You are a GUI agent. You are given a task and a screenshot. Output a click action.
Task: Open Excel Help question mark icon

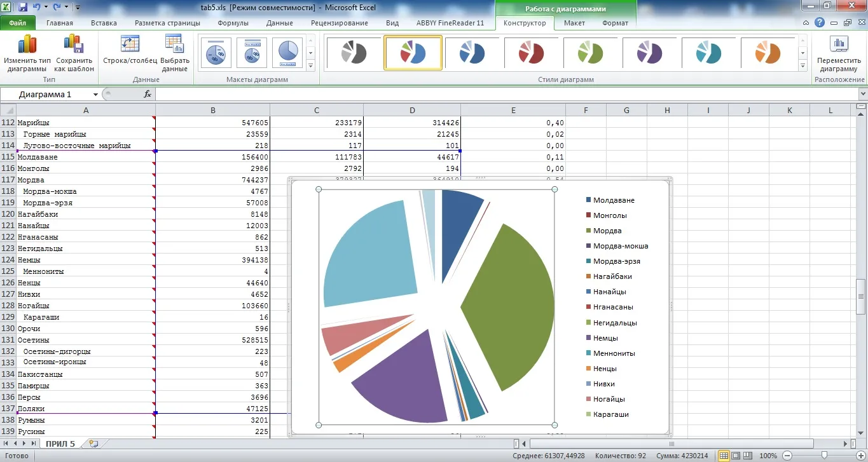click(820, 22)
